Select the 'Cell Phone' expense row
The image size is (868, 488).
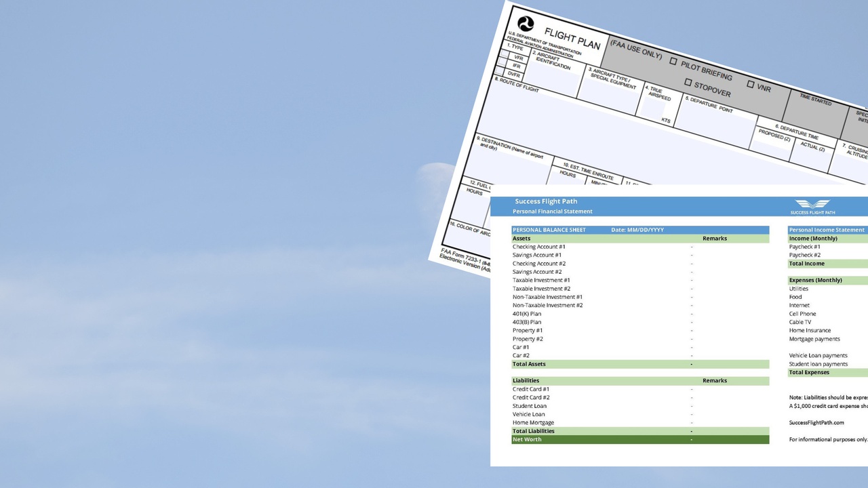(827, 314)
